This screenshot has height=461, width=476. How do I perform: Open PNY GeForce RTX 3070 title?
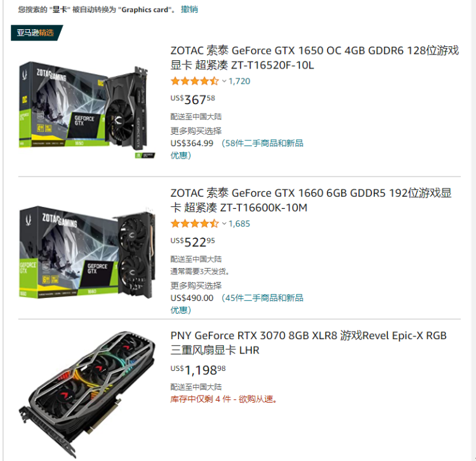click(x=308, y=342)
